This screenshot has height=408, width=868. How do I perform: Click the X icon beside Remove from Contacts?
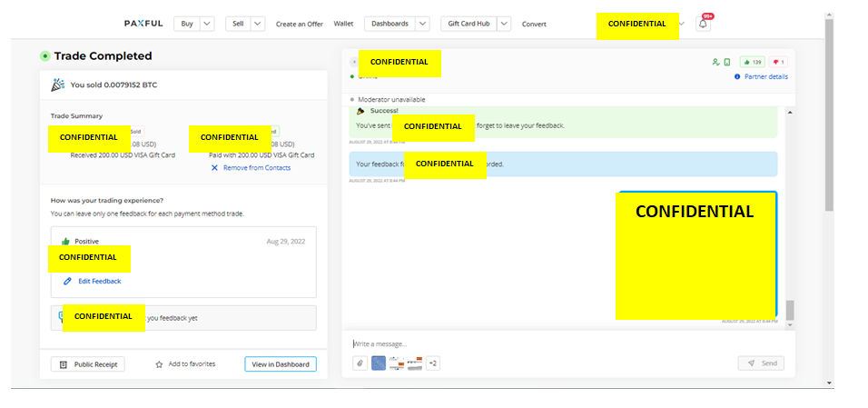[215, 167]
